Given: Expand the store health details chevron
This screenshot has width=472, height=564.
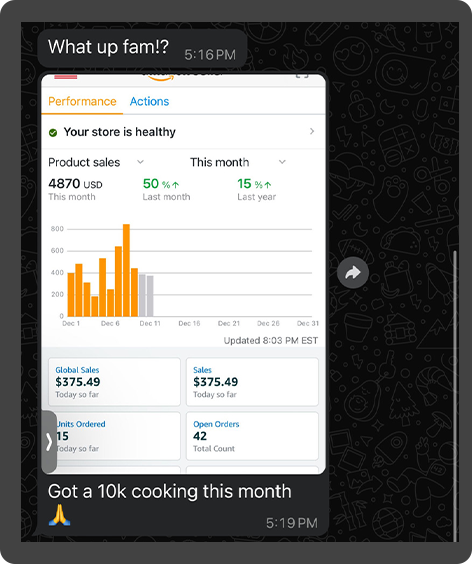Looking at the screenshot, I should click(312, 132).
